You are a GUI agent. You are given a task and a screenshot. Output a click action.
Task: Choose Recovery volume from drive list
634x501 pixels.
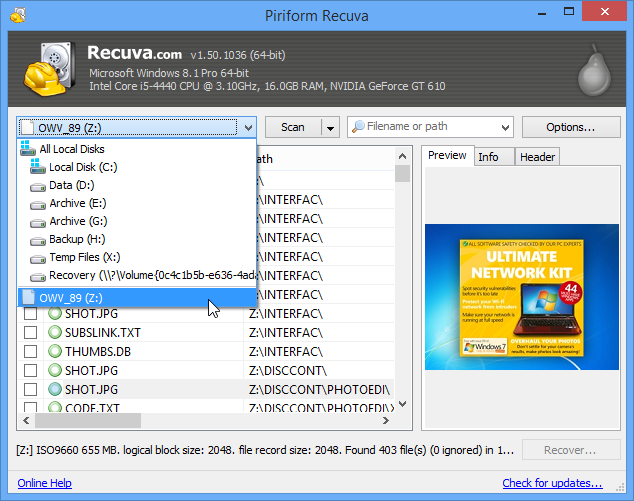point(137,275)
